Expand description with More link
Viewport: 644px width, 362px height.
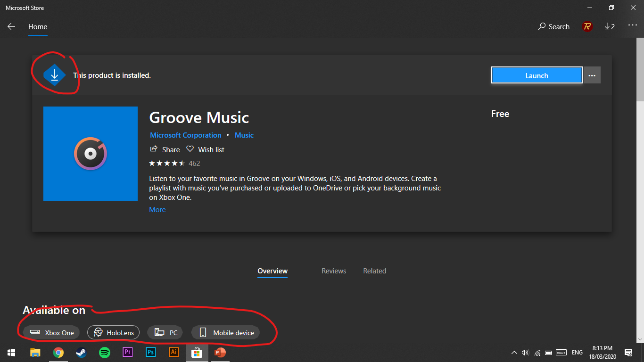click(x=157, y=210)
